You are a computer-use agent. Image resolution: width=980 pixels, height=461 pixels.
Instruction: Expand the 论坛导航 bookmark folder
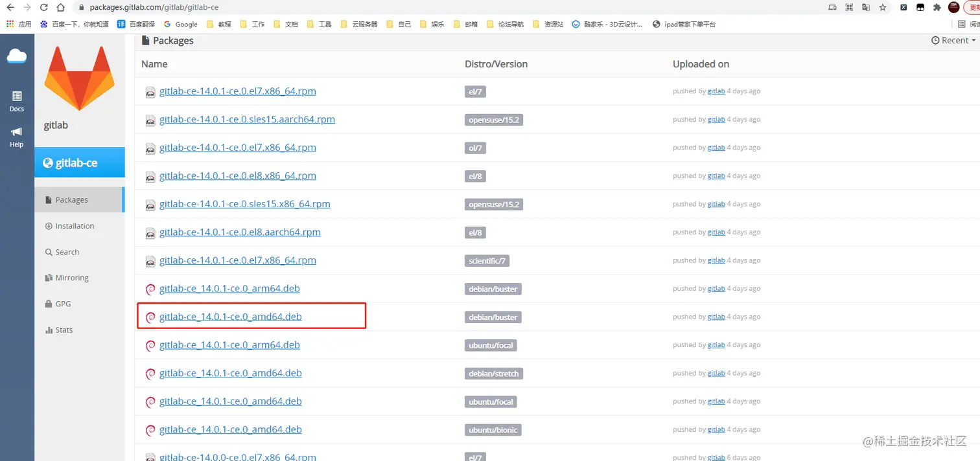(x=505, y=24)
